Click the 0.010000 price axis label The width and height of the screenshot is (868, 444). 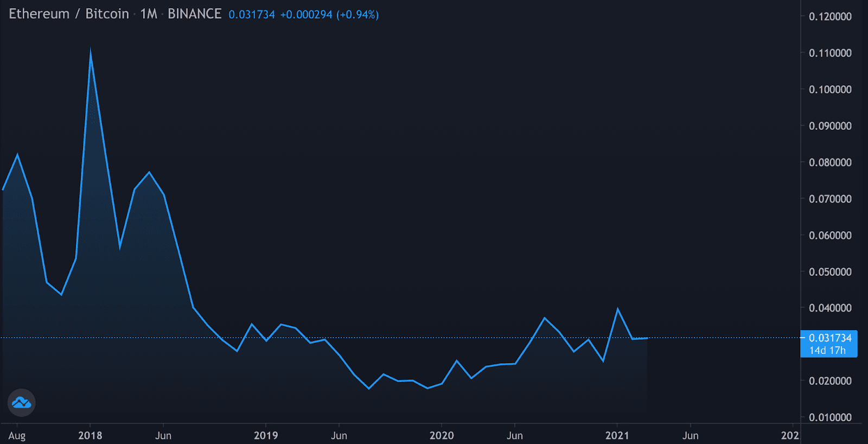[x=830, y=417]
